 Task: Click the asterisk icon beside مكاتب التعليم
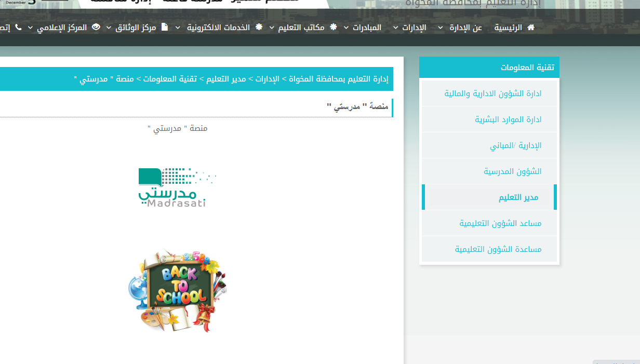[334, 27]
